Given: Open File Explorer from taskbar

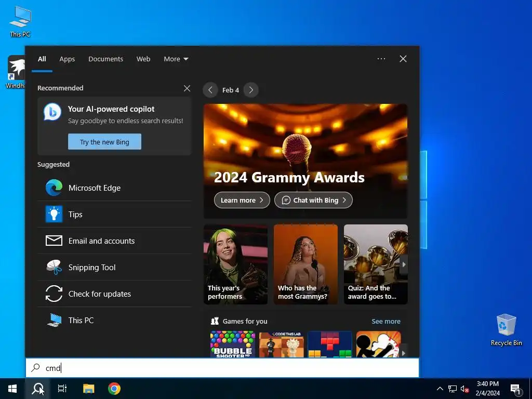Looking at the screenshot, I should coord(88,389).
